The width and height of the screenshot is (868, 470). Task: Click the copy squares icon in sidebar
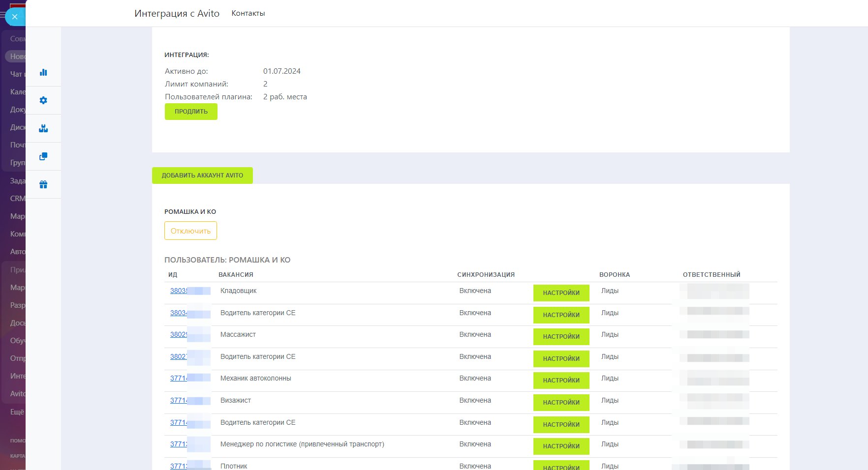43,156
